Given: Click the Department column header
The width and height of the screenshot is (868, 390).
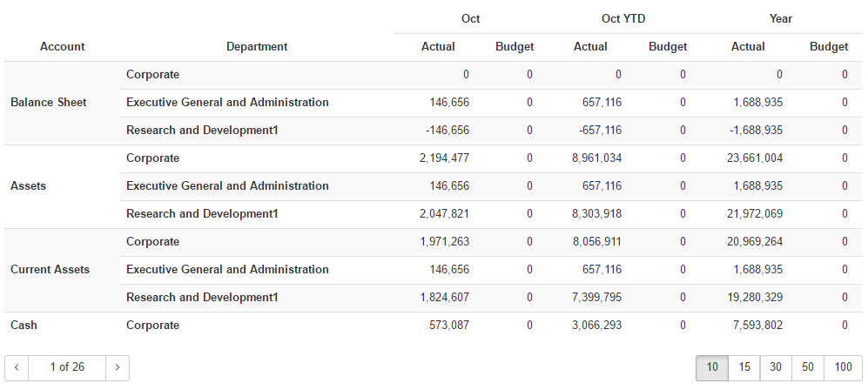Looking at the screenshot, I should click(x=257, y=47).
